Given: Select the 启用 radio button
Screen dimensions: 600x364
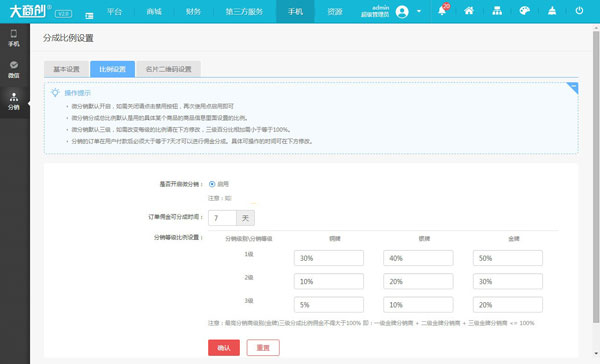Looking at the screenshot, I should pos(212,184).
